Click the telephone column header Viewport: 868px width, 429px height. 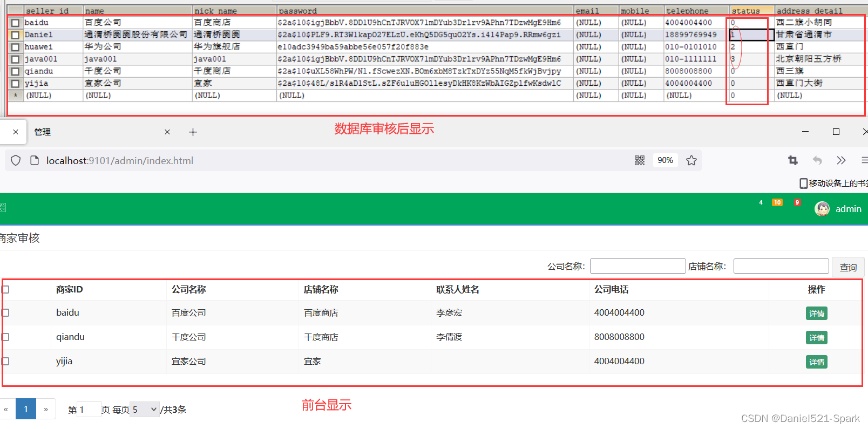click(x=696, y=10)
